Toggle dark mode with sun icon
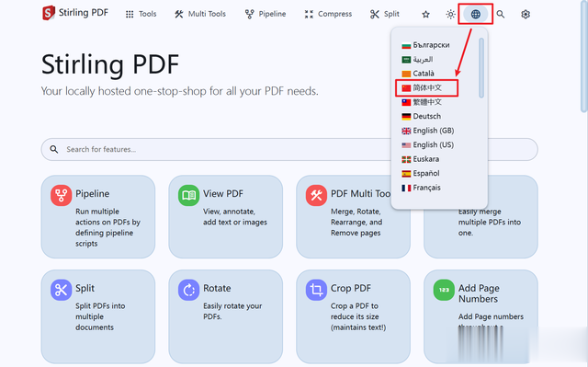Screen dimensions: 588x367 pos(450,15)
